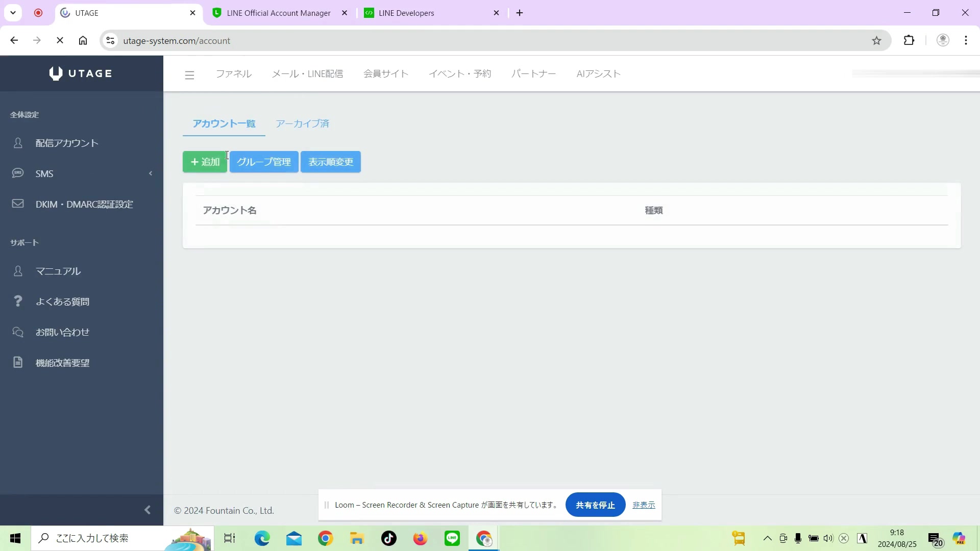980x551 pixels.
Task: Click the よくある質問 question mark icon
Action: [x=18, y=301]
